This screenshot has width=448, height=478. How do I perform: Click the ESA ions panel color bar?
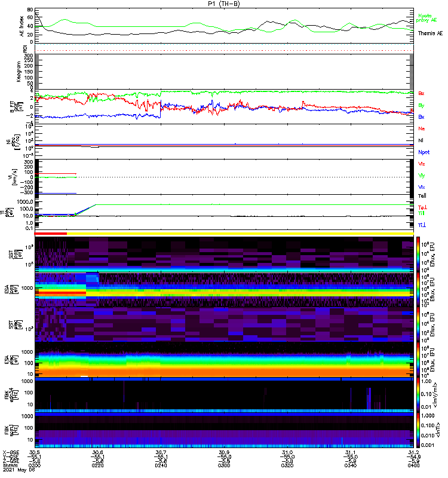pyautogui.click(x=418, y=289)
